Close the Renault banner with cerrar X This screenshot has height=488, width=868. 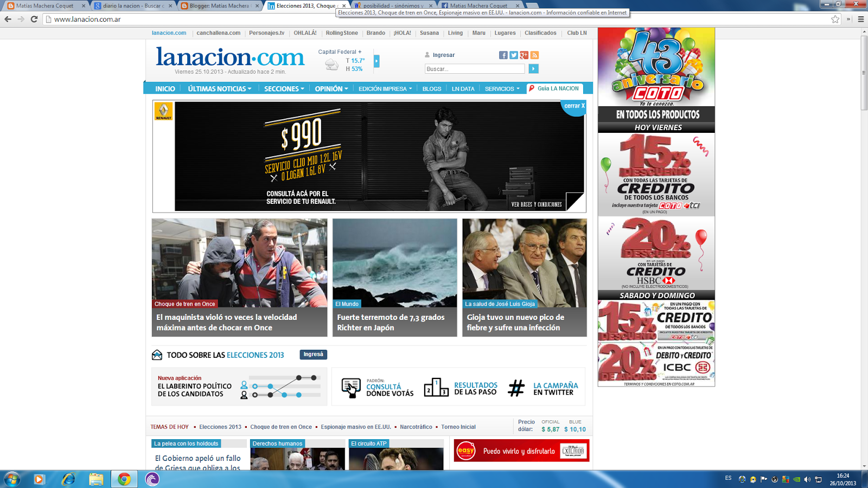pos(574,106)
